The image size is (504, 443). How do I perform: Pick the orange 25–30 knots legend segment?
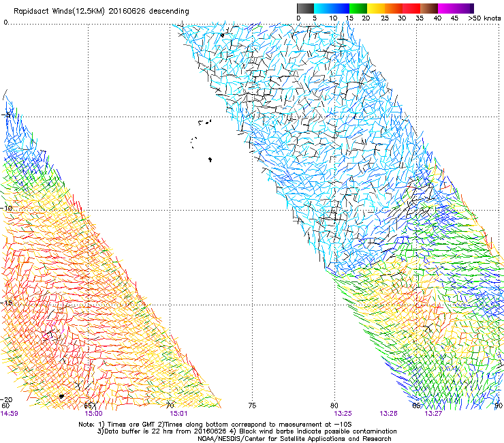(x=394, y=8)
